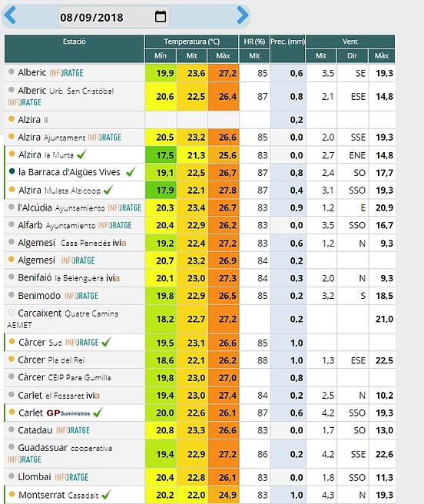Screen dimensions: 424x504
Task: Open the Alberic INFORATGE station link
Action: tap(51, 73)
